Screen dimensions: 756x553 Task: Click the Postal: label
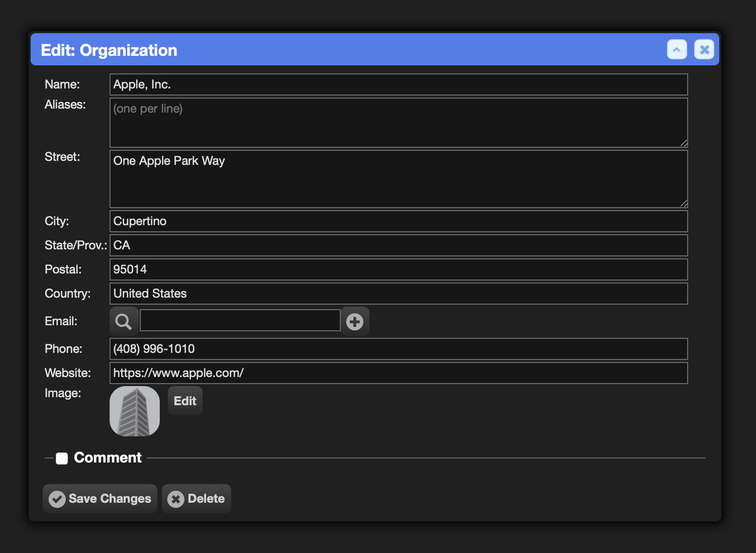pos(63,269)
